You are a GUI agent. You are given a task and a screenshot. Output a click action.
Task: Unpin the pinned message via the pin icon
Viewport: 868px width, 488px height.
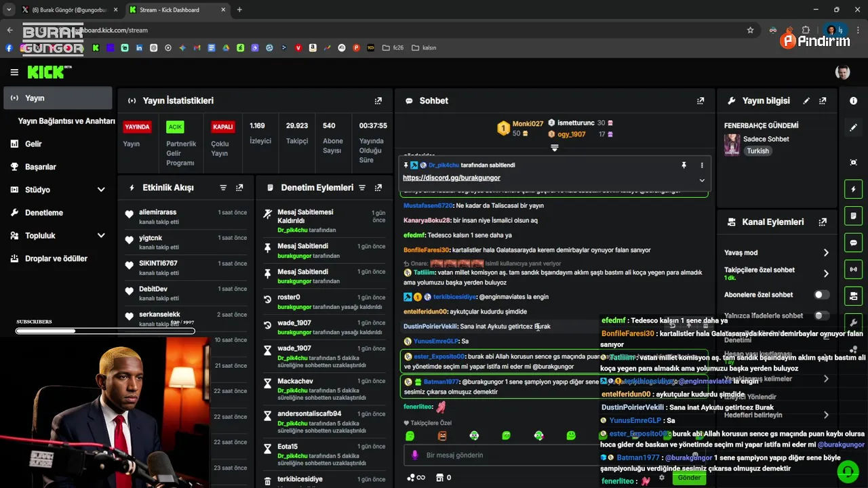pyautogui.click(x=684, y=165)
